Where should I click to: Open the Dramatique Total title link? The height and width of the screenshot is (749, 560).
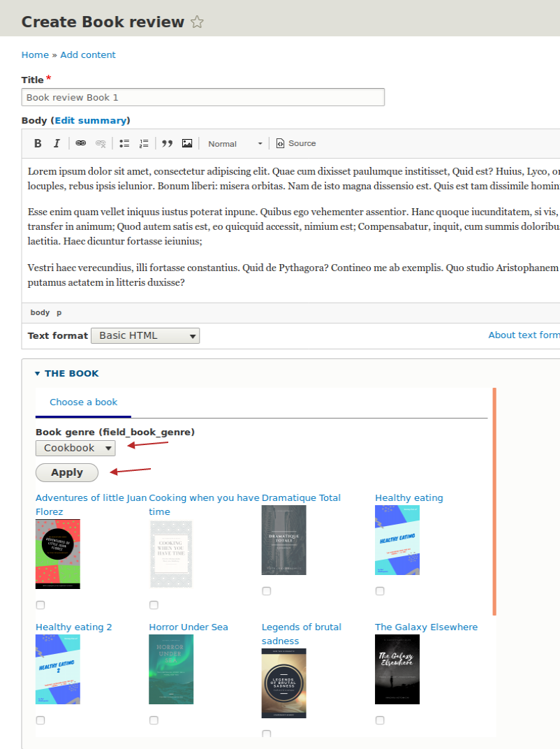(x=301, y=497)
